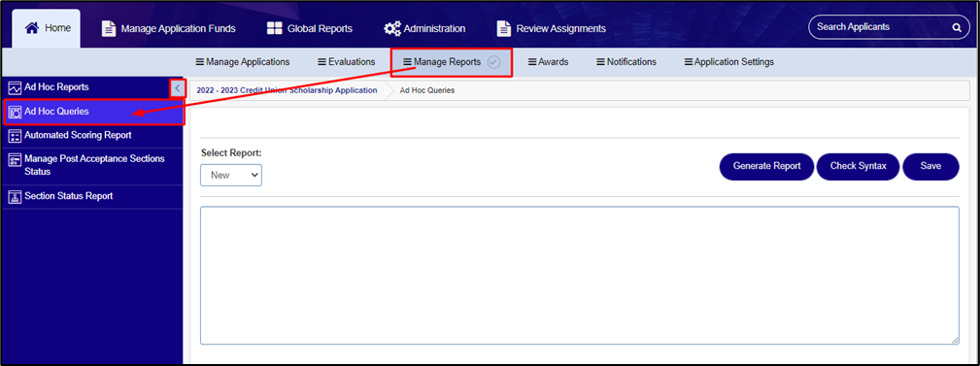Click the text area resize handle corner
The image size is (980, 366).
[x=955, y=340]
